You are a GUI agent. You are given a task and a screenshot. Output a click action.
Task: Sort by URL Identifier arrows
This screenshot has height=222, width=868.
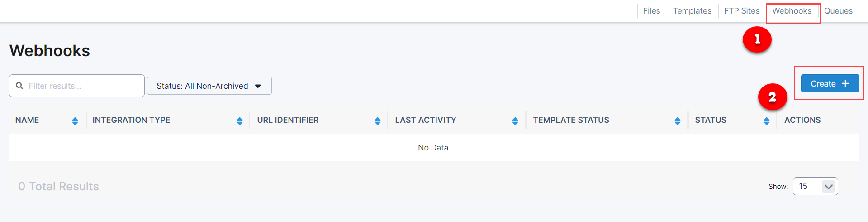coord(378,121)
